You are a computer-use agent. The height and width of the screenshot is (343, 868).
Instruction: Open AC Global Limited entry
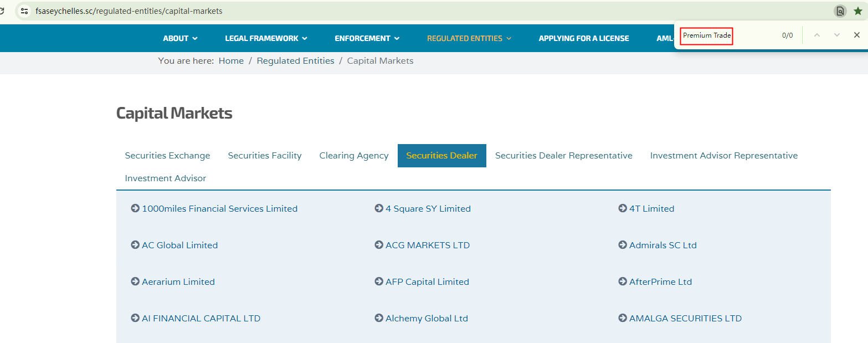pos(179,245)
